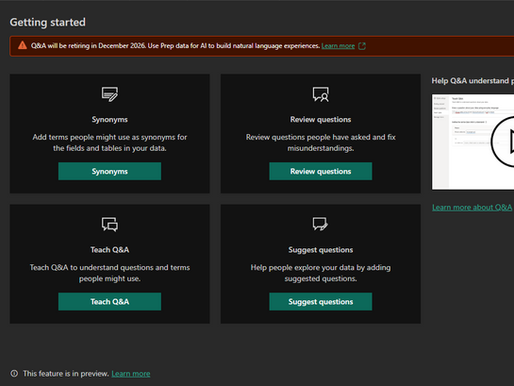Follow Learn more about Q&A link
The height and width of the screenshot is (386, 514).
472,207
